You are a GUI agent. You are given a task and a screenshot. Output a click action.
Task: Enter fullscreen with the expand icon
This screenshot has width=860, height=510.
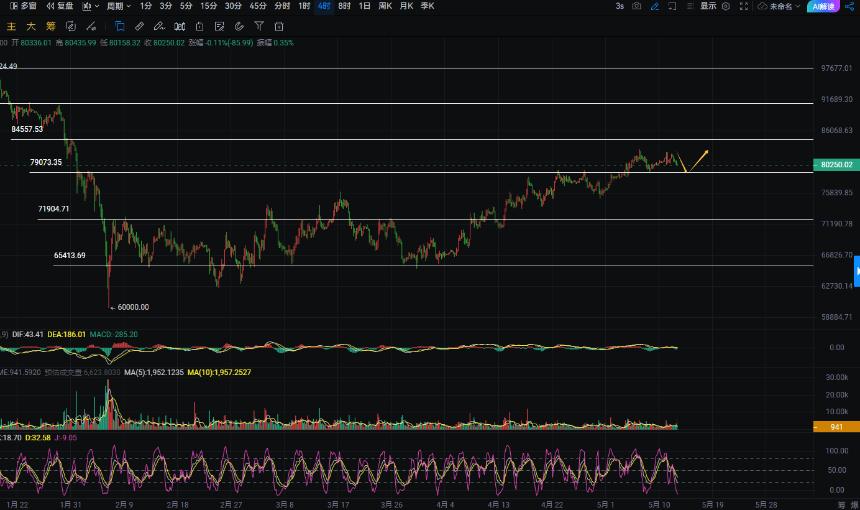pyautogui.click(x=744, y=6)
